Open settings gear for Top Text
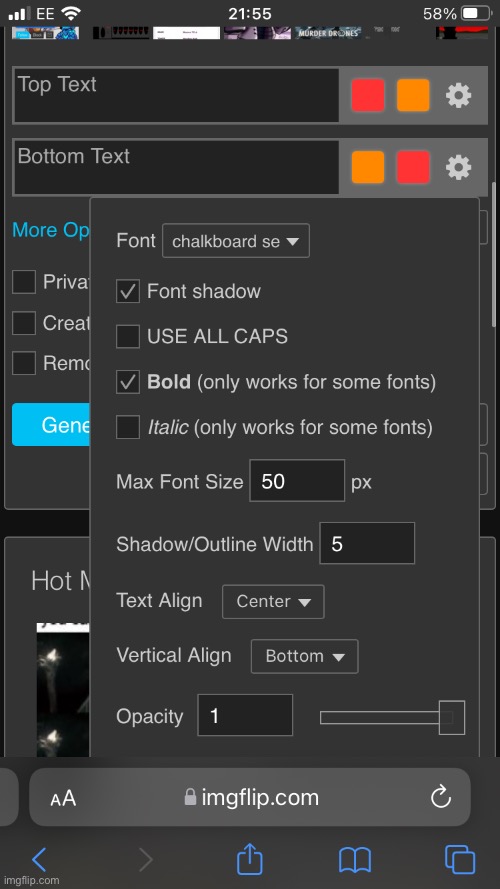Image resolution: width=500 pixels, height=889 pixels. (x=458, y=95)
